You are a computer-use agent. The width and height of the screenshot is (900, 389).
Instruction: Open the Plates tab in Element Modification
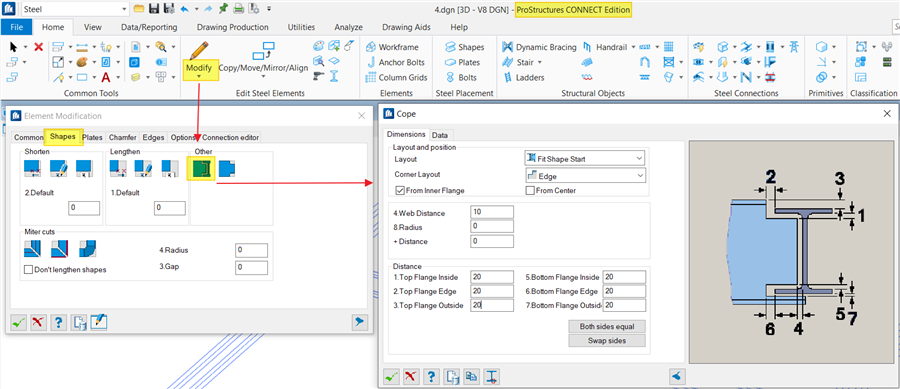pyautogui.click(x=92, y=137)
